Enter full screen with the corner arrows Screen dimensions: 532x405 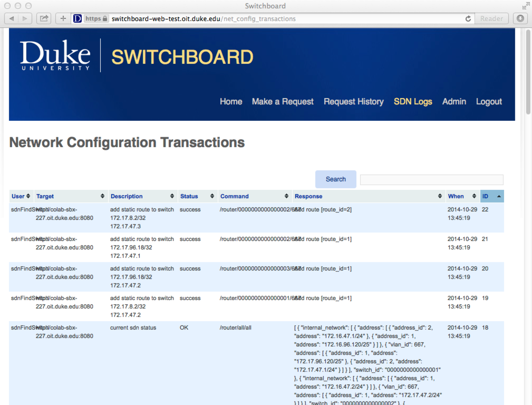pos(526,6)
